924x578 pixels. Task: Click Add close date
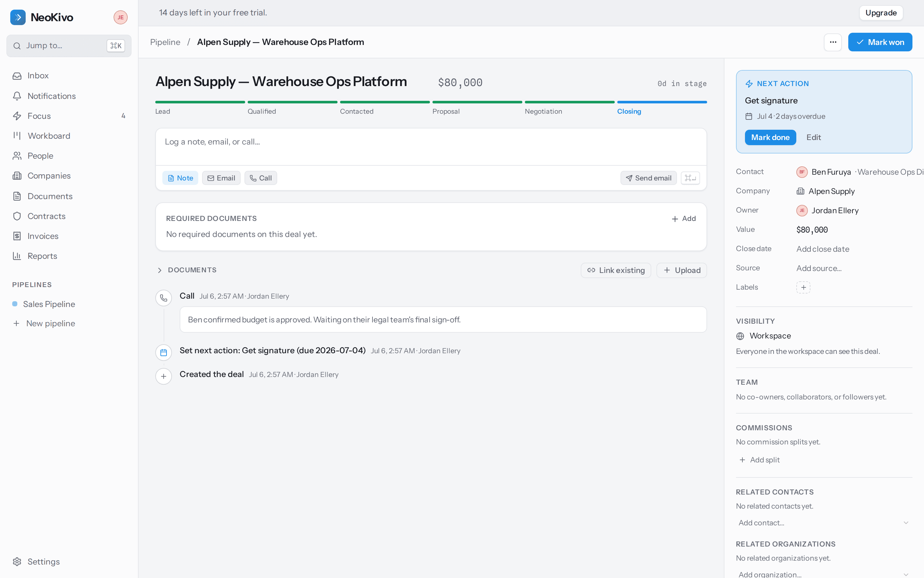pyautogui.click(x=823, y=249)
